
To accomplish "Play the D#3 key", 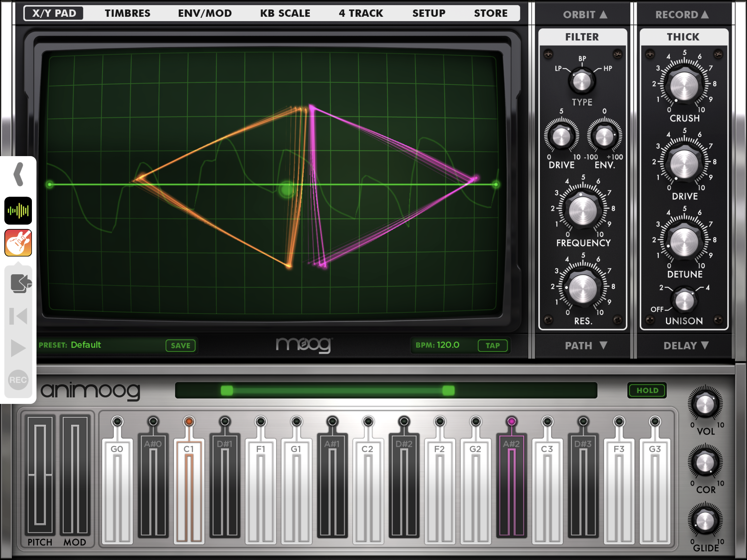I will pyautogui.click(x=583, y=485).
